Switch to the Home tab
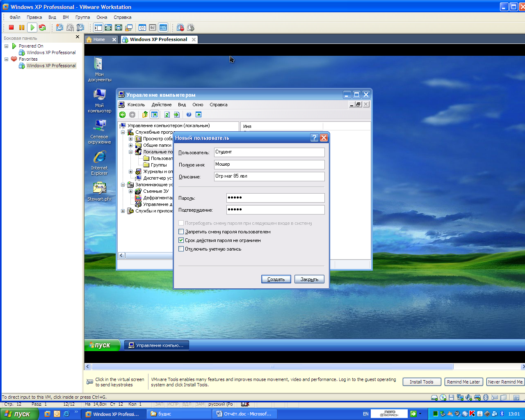Viewport: 525px width, 420px height. tap(101, 39)
